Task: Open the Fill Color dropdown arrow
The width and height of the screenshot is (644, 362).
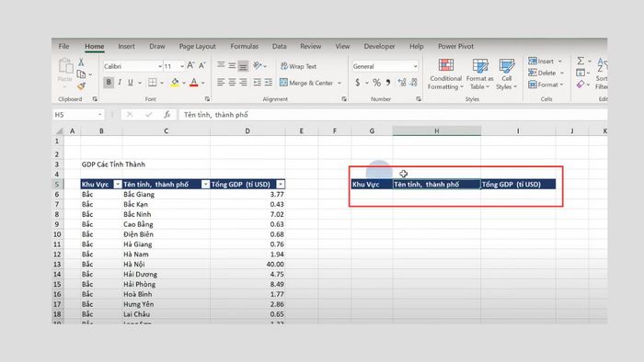Action: click(184, 83)
